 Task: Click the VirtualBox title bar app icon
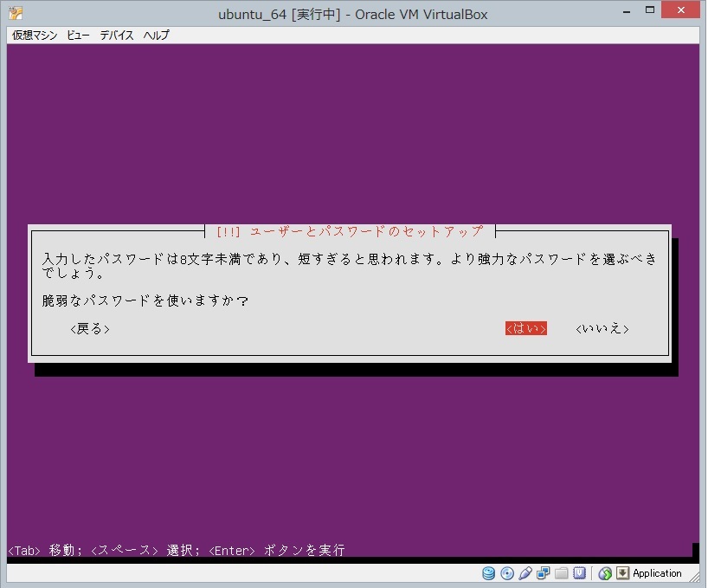[16, 13]
